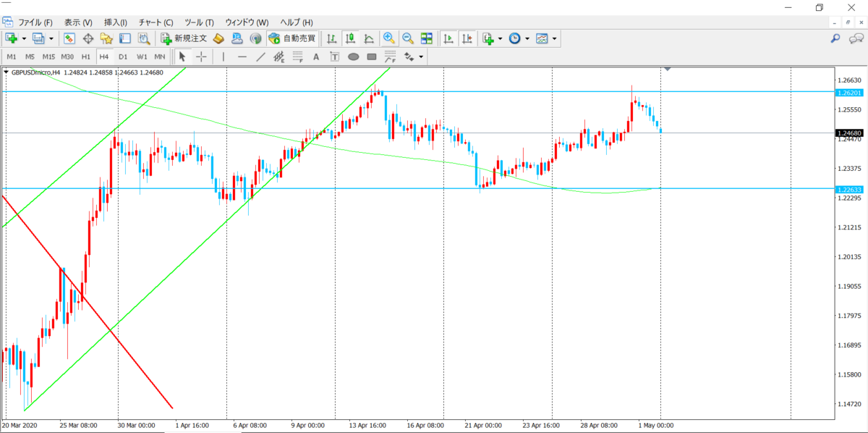The width and height of the screenshot is (868, 433).
Task: Select the horizontal line drawing tool
Action: coord(242,56)
